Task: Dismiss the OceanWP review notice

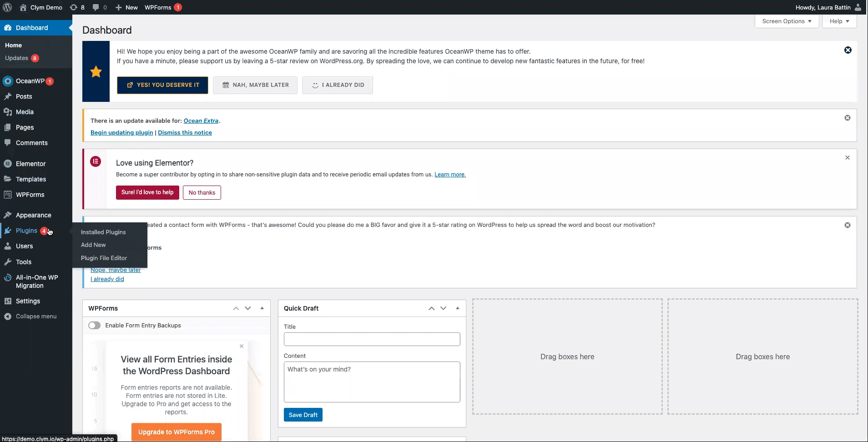Action: click(848, 50)
